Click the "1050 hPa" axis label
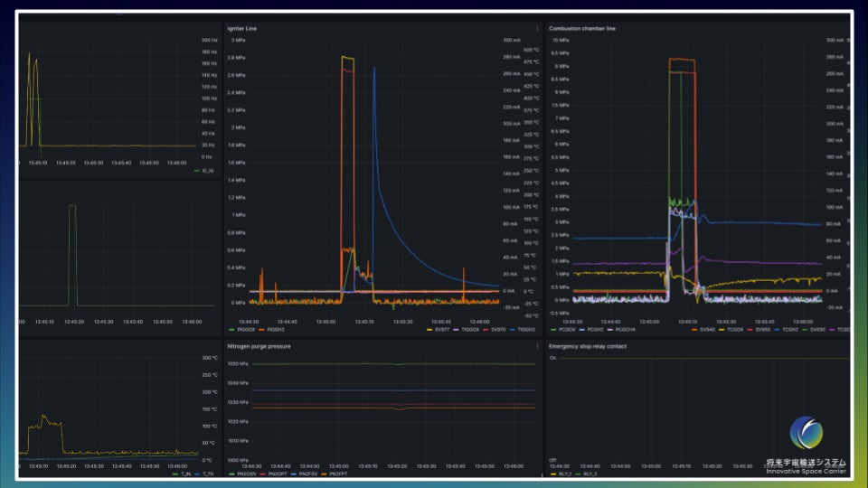This screenshot has height=488, width=868. 238,364
